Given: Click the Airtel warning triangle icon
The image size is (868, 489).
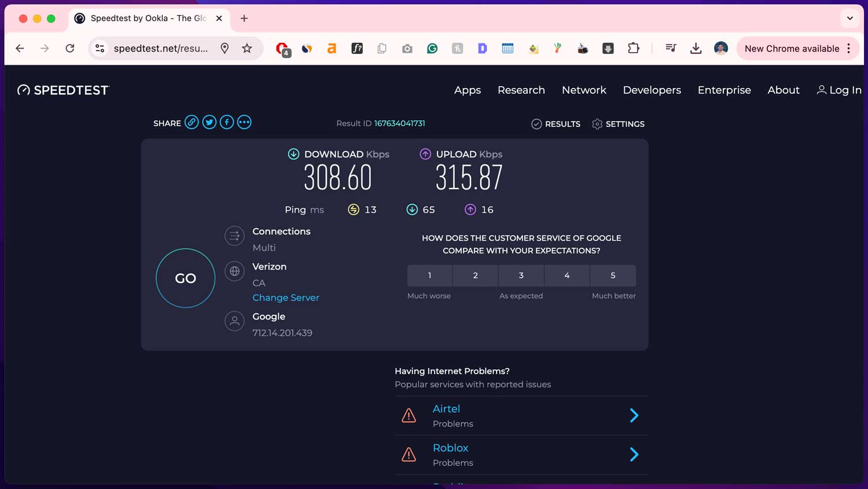Looking at the screenshot, I should [409, 415].
